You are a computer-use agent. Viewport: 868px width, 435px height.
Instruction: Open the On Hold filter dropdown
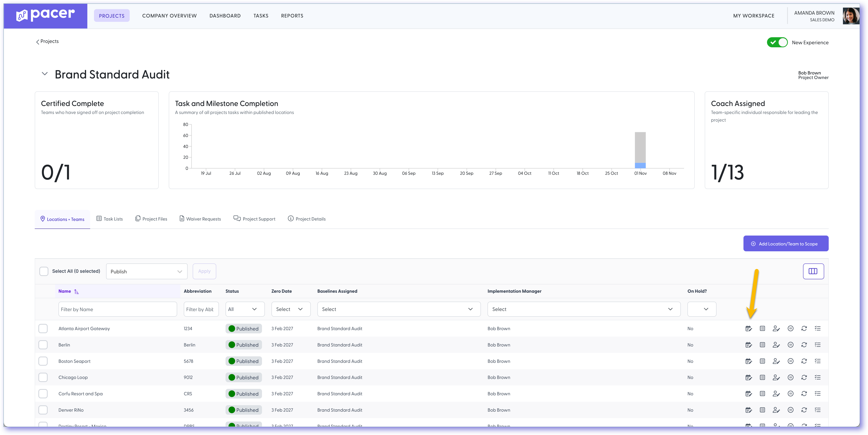click(702, 309)
